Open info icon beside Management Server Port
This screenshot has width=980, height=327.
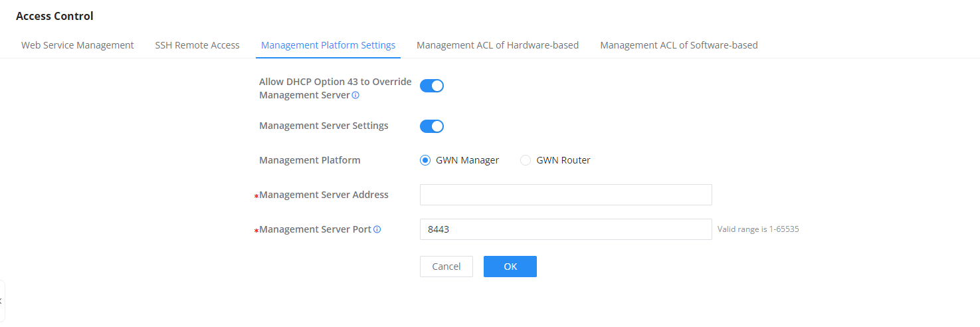click(x=377, y=229)
